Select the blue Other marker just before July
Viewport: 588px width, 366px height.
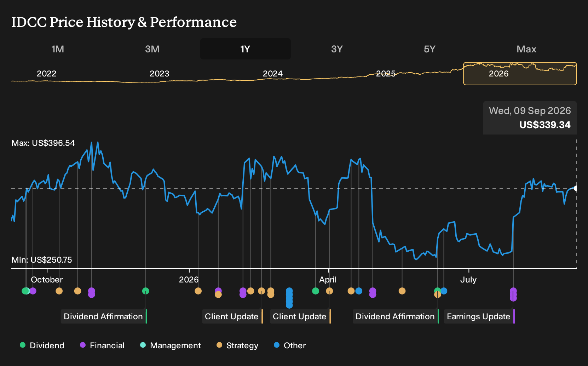click(444, 291)
